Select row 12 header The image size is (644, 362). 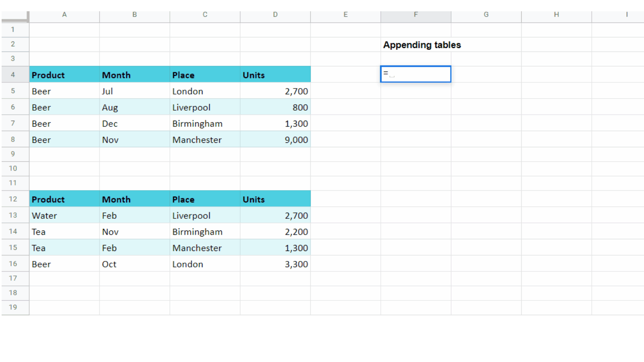coord(13,199)
